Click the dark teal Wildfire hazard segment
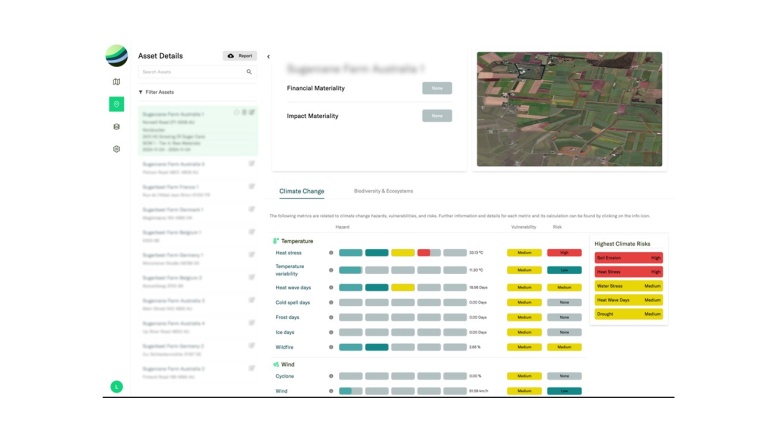Screen dimensions: 760x427 (377, 347)
